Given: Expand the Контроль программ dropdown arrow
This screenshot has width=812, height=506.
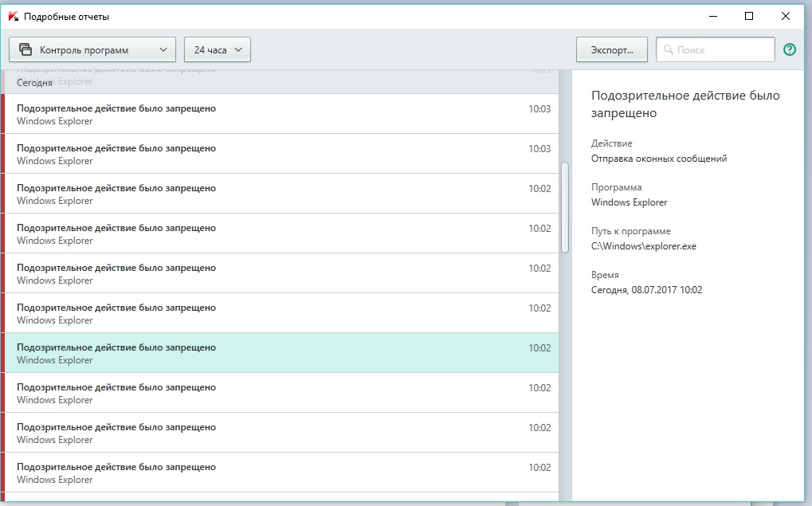Looking at the screenshot, I should (x=163, y=50).
